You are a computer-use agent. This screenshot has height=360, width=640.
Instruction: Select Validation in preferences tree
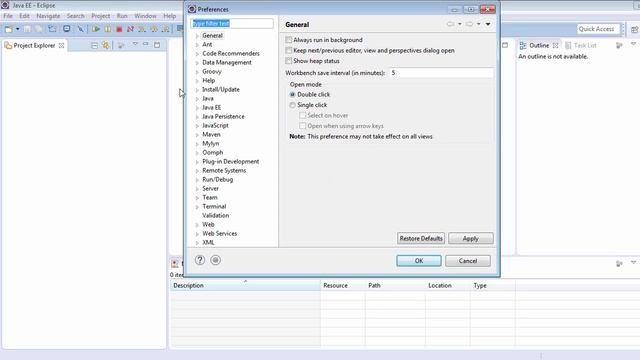216,215
